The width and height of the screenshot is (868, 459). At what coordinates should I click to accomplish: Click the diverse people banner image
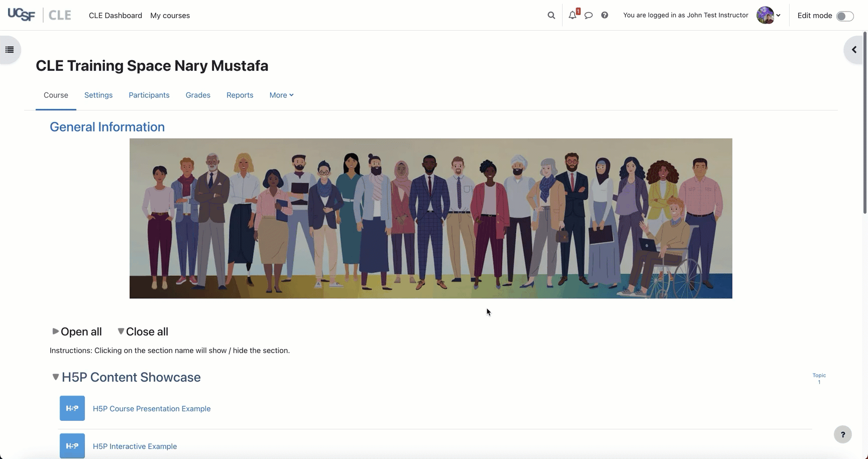coord(430,218)
